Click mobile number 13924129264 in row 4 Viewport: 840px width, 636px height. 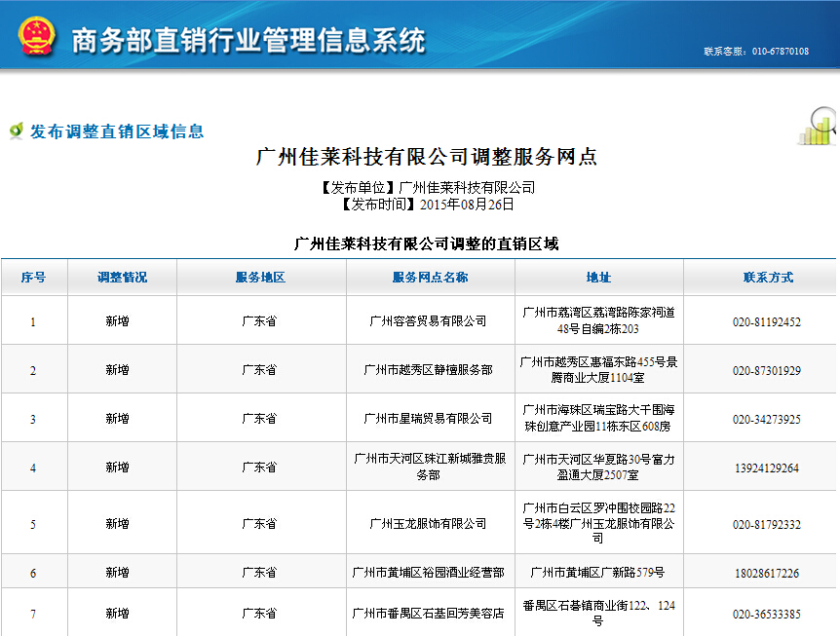pos(767,468)
